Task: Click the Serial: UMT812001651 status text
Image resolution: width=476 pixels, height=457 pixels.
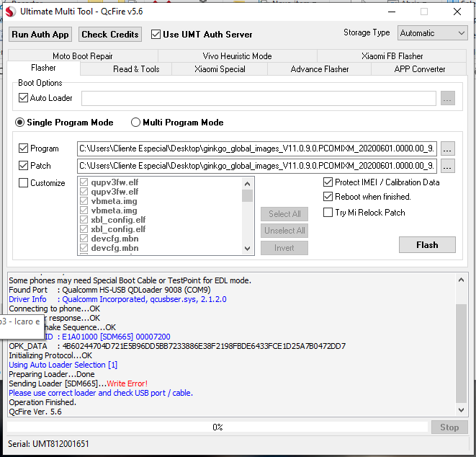Action: [x=48, y=444]
